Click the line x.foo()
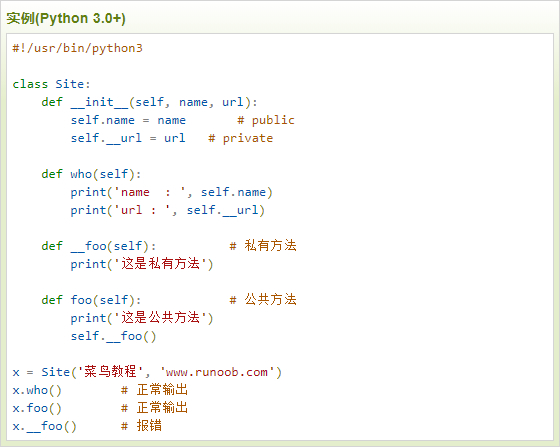 (37, 408)
